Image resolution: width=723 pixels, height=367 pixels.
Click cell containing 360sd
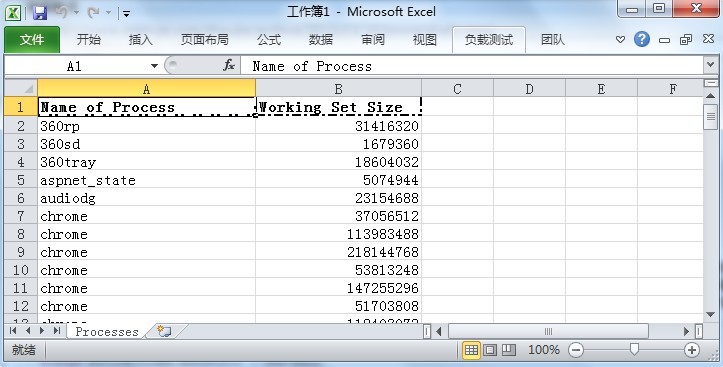click(x=147, y=144)
